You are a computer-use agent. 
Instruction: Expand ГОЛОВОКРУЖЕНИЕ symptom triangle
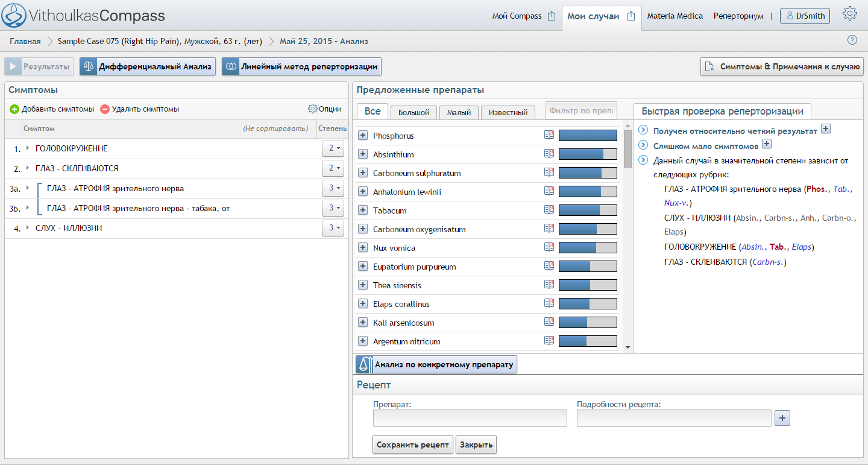[28, 148]
